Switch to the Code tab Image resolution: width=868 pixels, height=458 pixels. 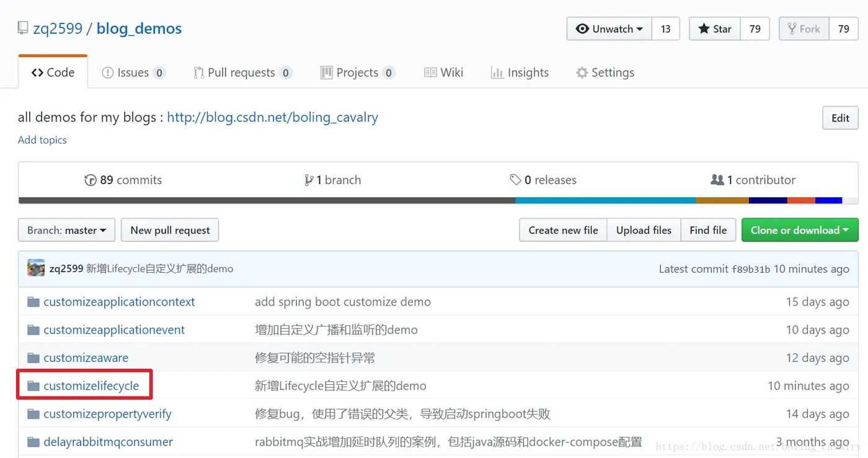[53, 73]
